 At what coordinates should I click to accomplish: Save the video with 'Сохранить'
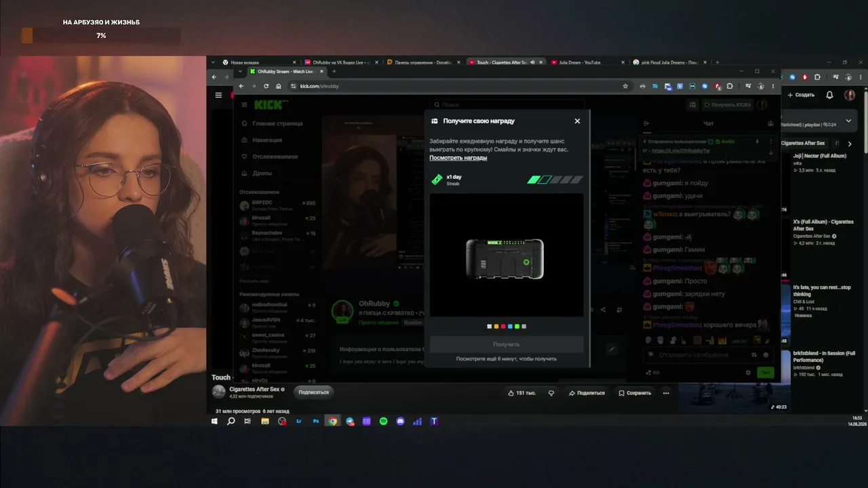point(635,392)
